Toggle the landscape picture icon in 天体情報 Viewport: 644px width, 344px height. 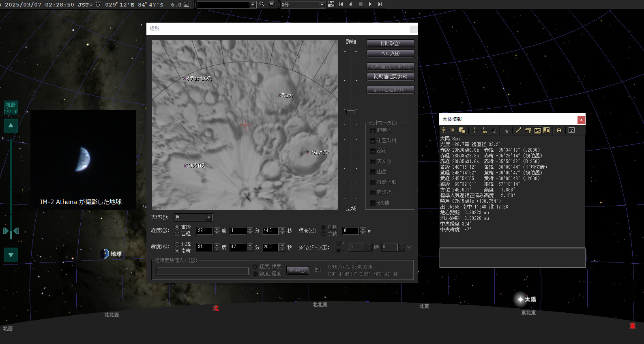(537, 130)
